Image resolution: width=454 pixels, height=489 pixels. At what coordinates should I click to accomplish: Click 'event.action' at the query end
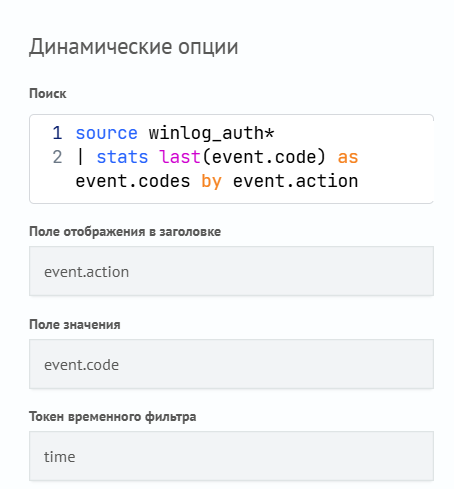click(295, 181)
